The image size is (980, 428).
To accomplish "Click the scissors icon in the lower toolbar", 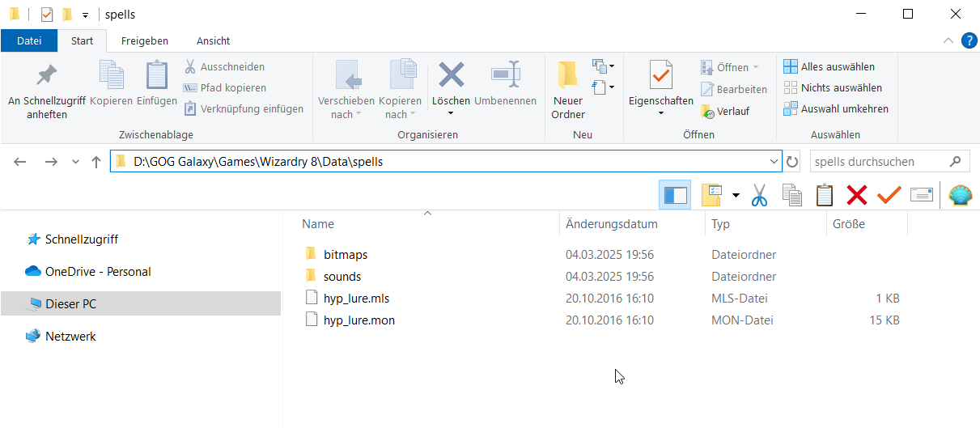I will (x=759, y=195).
